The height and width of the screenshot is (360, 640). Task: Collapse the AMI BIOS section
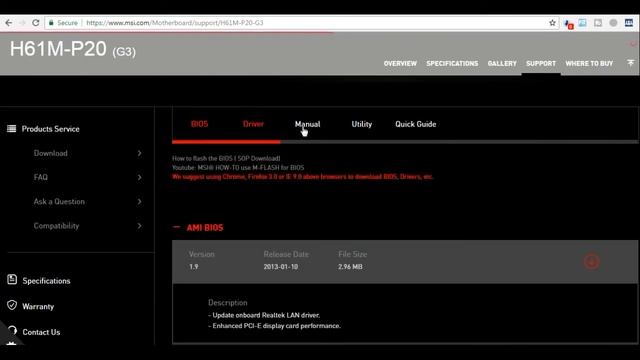(176, 227)
